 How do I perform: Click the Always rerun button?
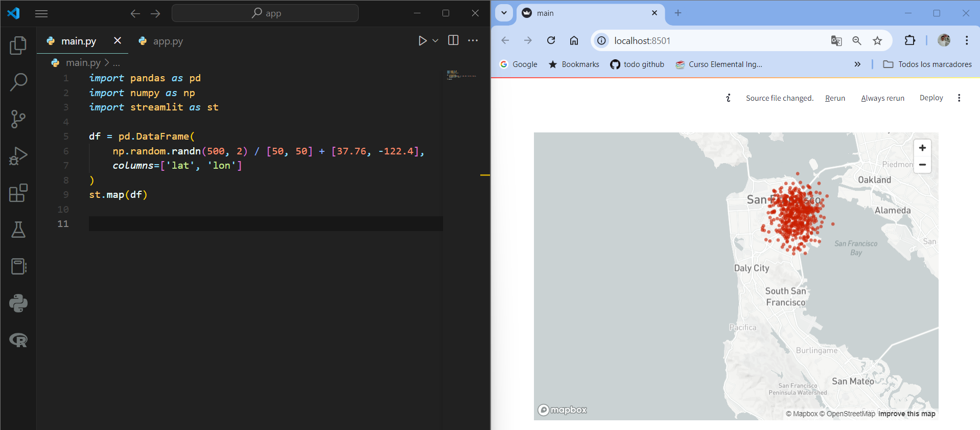click(882, 98)
